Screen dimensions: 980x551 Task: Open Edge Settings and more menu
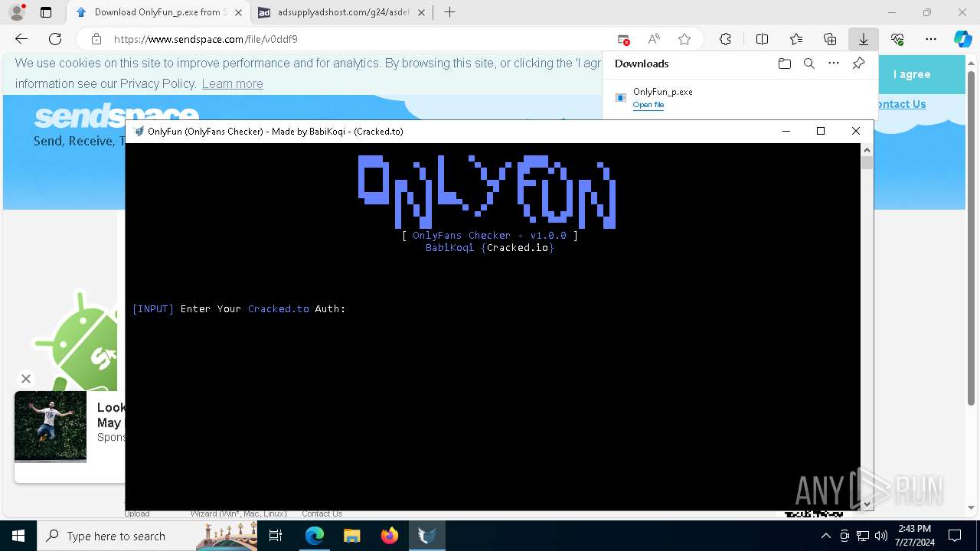pyautogui.click(x=931, y=39)
